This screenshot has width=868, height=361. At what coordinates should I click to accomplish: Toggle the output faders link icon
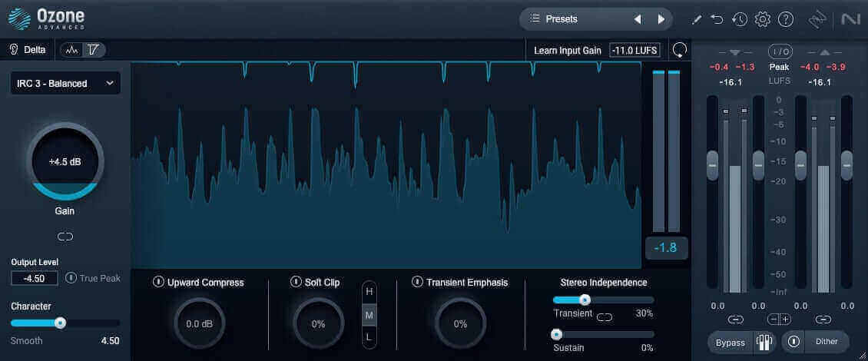coord(823,320)
